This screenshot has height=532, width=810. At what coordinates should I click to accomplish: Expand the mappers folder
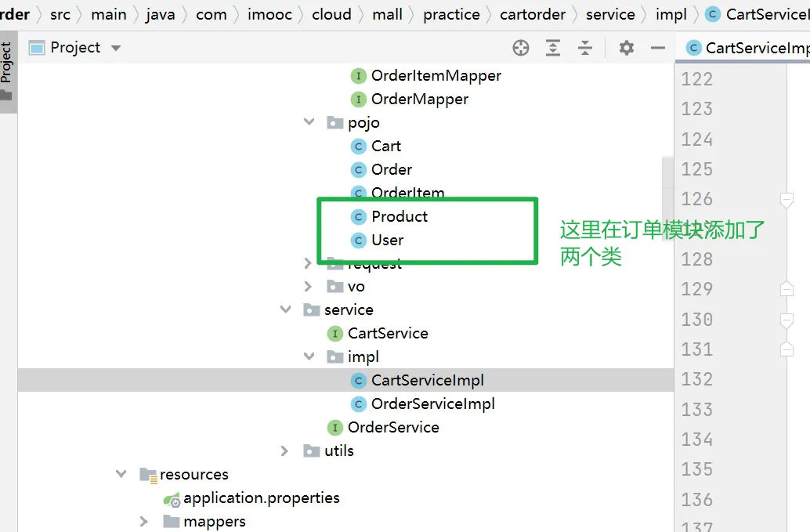(143, 522)
